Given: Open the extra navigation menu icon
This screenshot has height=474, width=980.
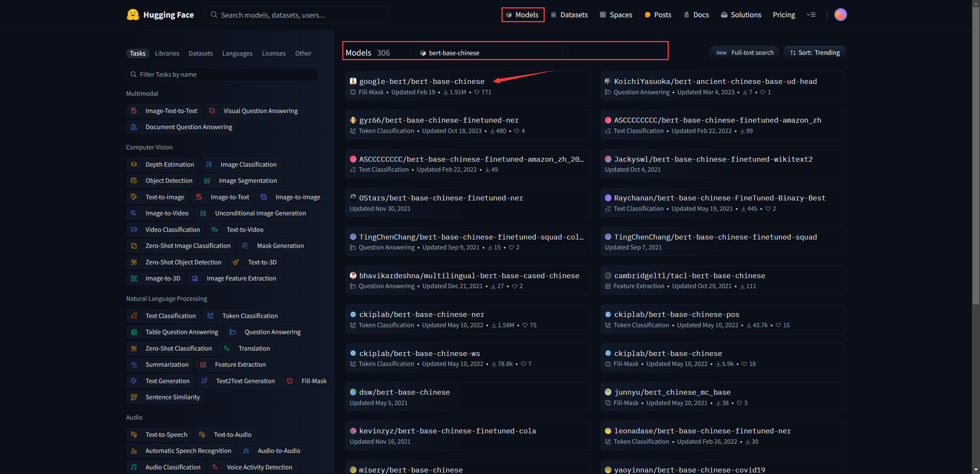Looking at the screenshot, I should point(811,15).
